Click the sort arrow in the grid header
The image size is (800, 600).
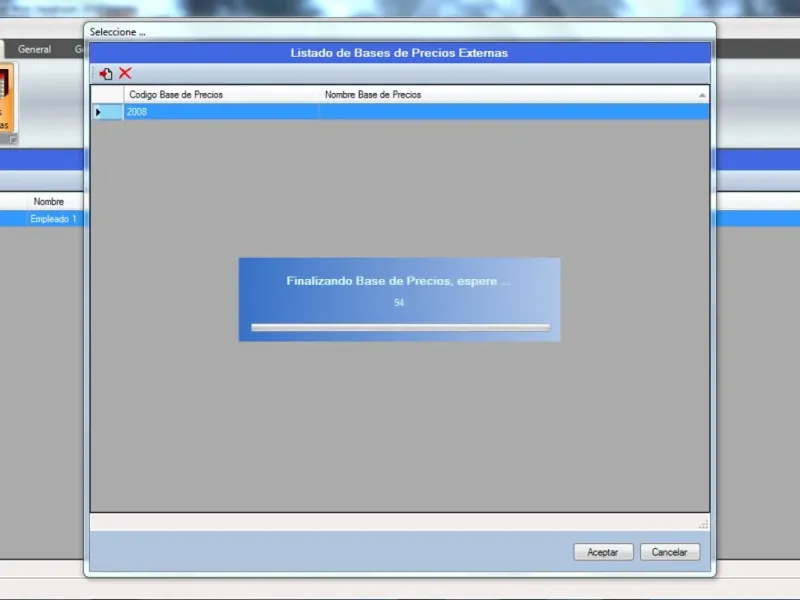point(702,95)
